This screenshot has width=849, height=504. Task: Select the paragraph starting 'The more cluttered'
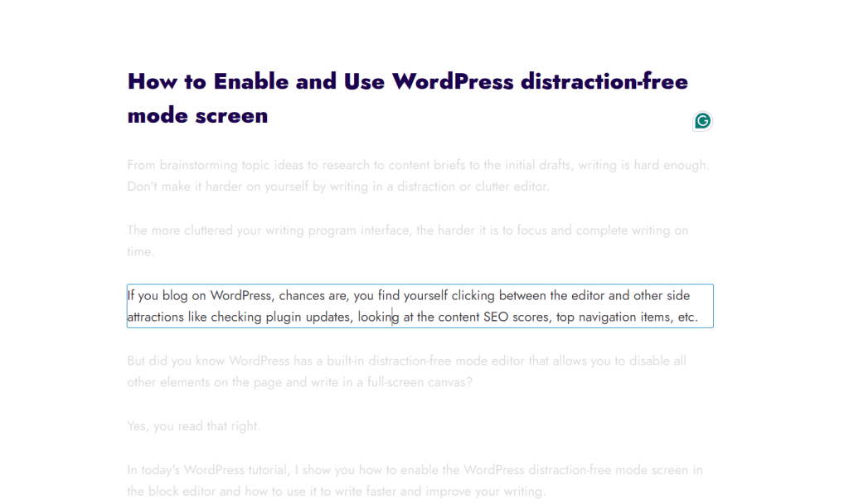pos(408,241)
